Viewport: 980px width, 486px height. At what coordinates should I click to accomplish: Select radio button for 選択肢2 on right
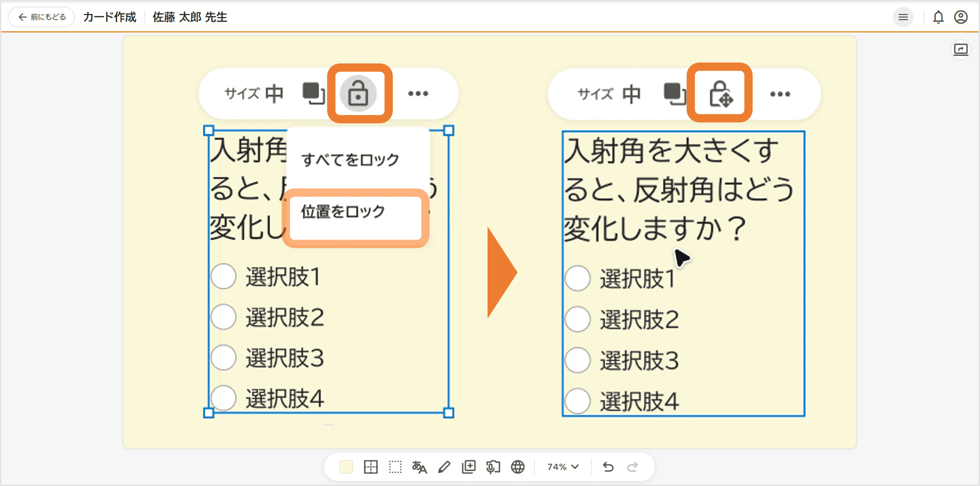[577, 319]
